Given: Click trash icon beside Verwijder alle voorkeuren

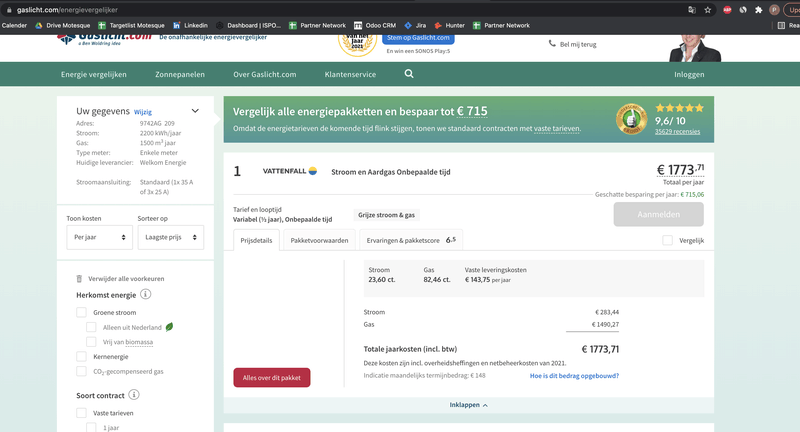Looking at the screenshot, I should pos(79,278).
